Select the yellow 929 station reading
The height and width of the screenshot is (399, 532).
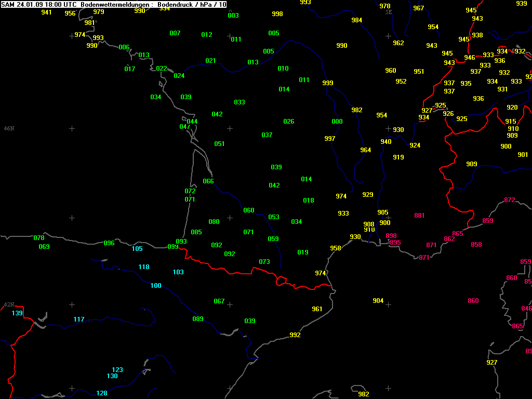368,195
